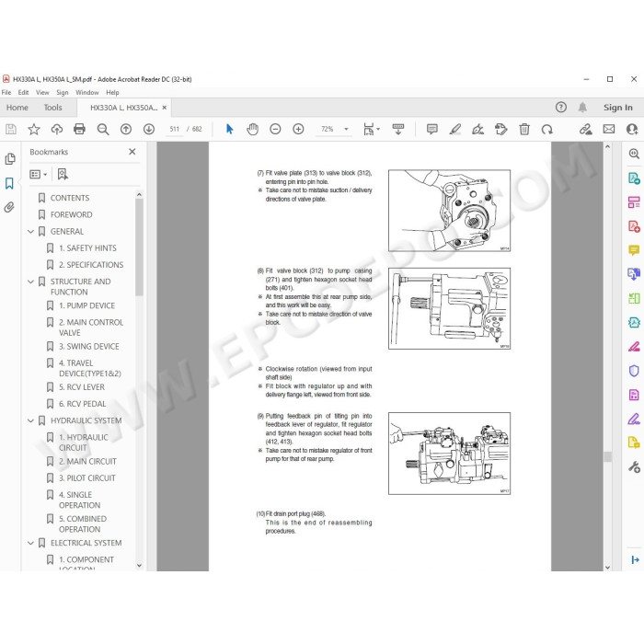
Task: Go to 1. PUMP DEVICE bookmark
Action: click(86, 305)
